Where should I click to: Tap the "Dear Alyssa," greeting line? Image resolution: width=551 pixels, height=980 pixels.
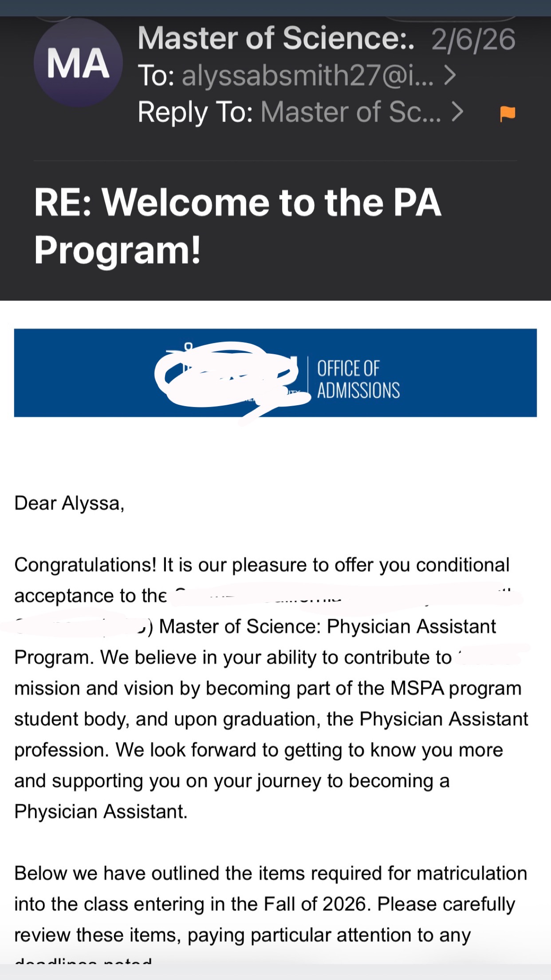pyautogui.click(x=69, y=503)
